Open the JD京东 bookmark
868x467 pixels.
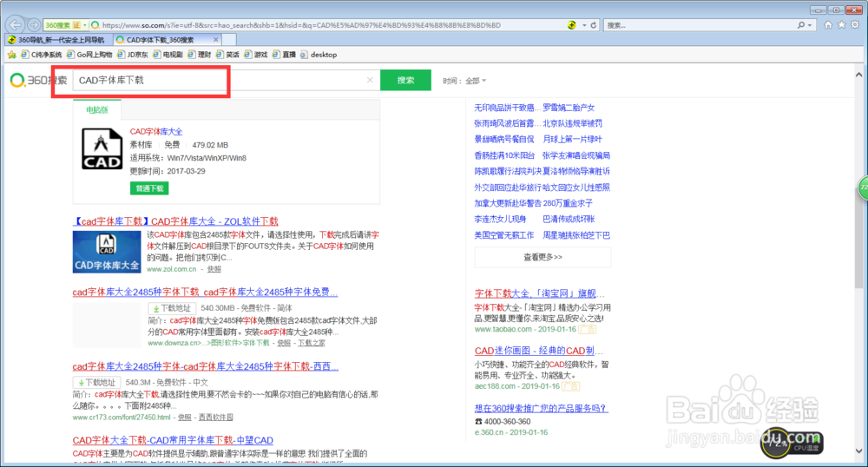click(x=133, y=55)
